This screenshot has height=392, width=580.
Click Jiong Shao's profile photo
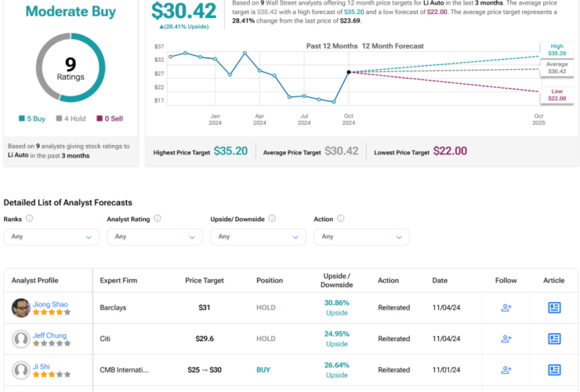[20, 307]
